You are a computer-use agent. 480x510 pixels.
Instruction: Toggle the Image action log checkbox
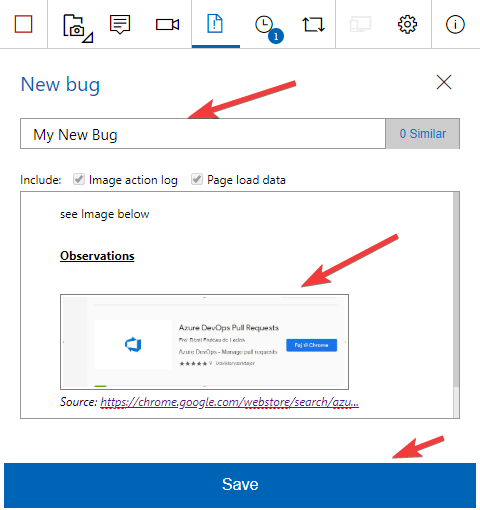79,179
